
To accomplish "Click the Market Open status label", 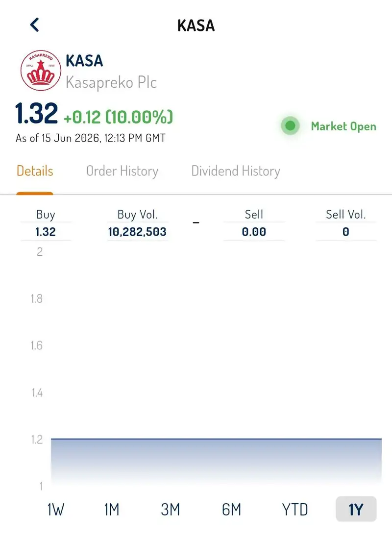I will pos(343,126).
